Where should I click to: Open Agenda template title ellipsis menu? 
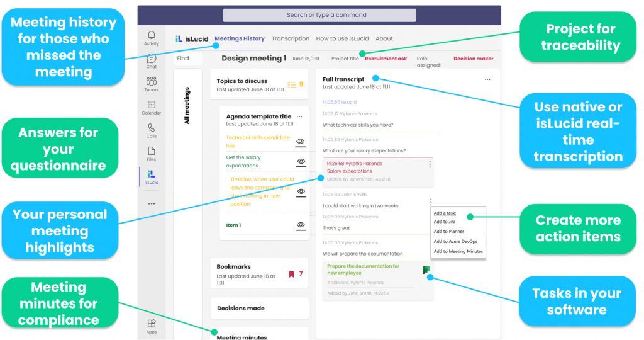coord(299,116)
